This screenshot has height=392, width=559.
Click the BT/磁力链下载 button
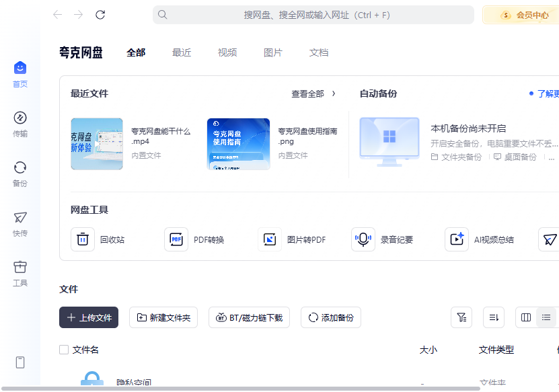(249, 317)
